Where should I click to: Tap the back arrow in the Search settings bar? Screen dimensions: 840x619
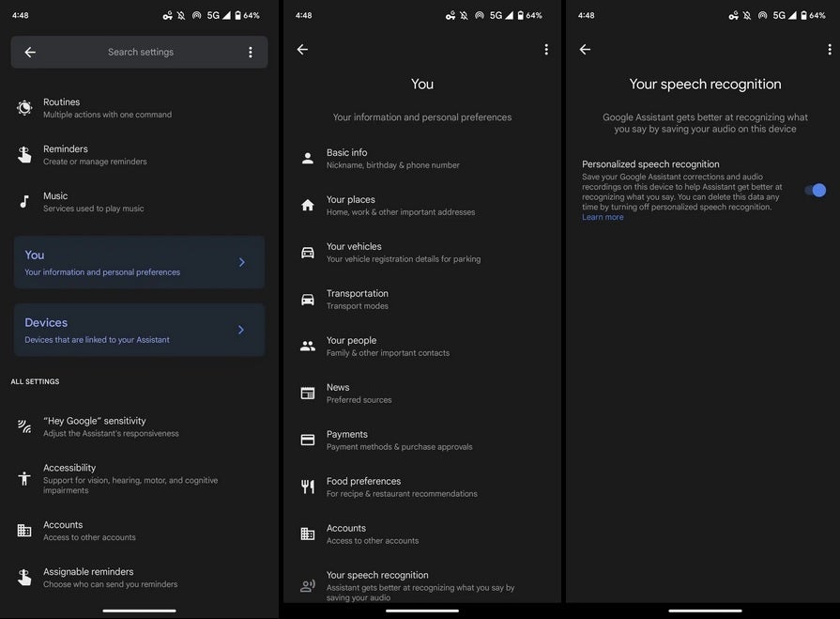coord(30,52)
